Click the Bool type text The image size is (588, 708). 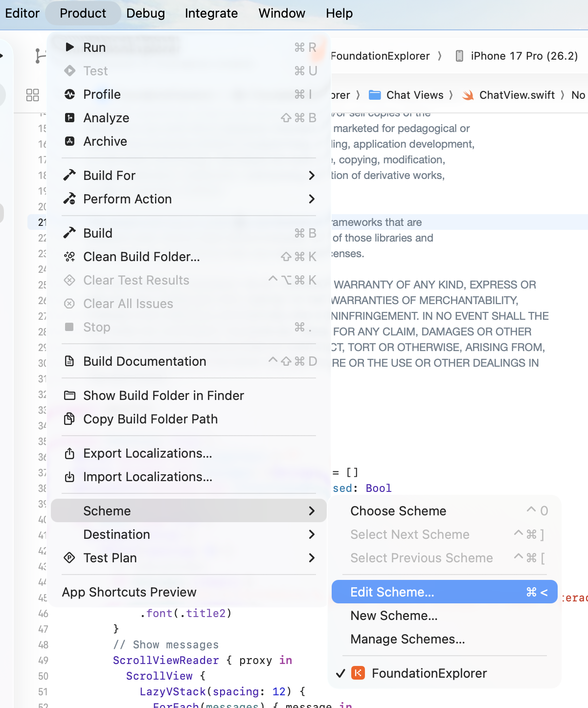(x=379, y=488)
